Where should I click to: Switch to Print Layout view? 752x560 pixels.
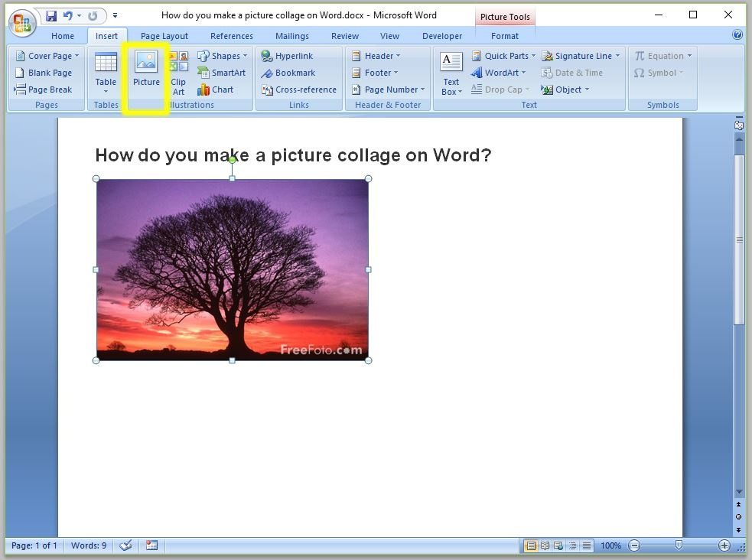[x=531, y=545]
